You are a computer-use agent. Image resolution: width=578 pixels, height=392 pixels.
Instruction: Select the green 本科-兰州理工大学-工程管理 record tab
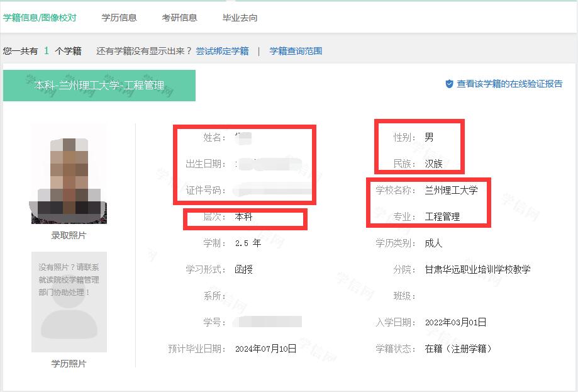click(x=99, y=86)
